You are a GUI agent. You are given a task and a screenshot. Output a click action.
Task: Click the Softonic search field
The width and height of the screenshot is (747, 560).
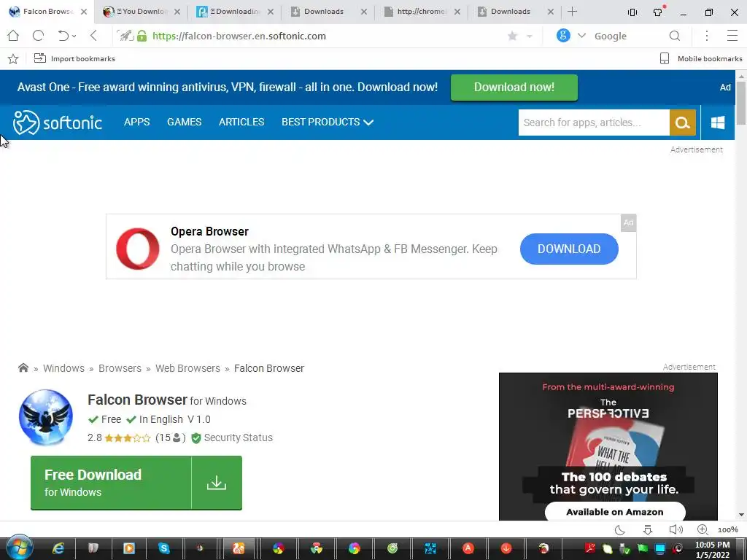pyautogui.click(x=594, y=122)
